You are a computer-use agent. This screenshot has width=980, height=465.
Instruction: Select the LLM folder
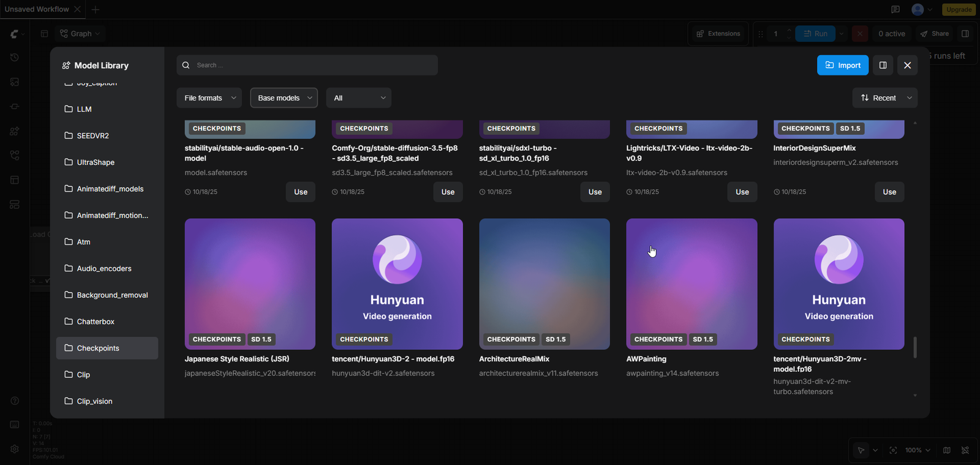coord(107,109)
